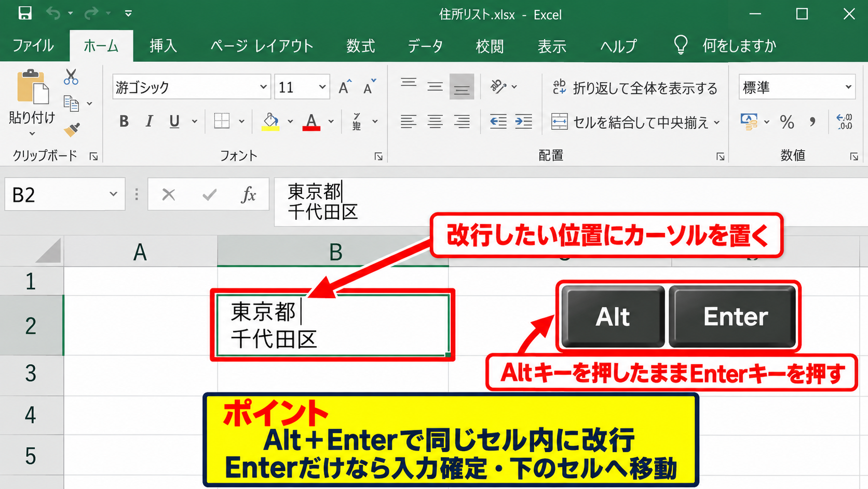Cancel entry with X icon in formula bar
The image size is (868, 489).
pyautogui.click(x=168, y=195)
